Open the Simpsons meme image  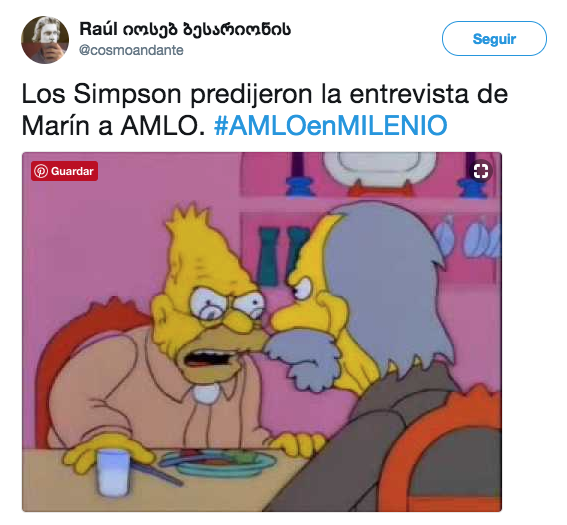point(262,332)
